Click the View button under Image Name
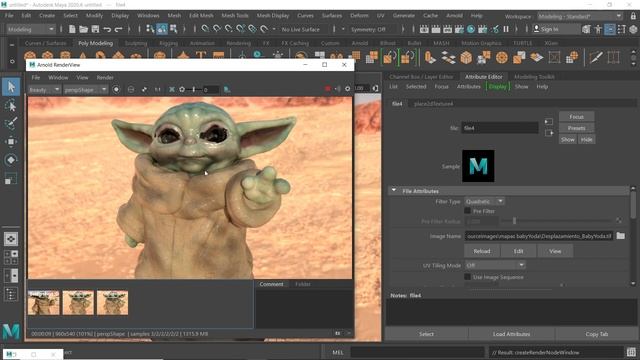This screenshot has height=360, width=640. pos(555,251)
